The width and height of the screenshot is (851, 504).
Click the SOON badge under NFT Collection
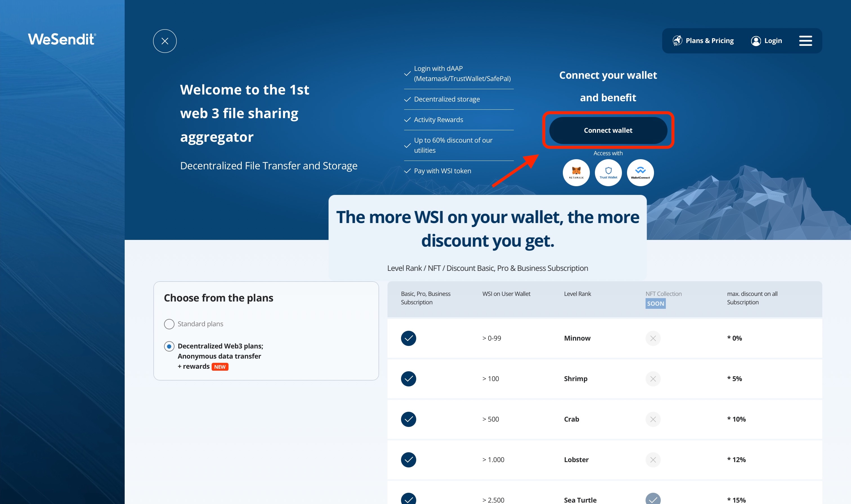655,304
